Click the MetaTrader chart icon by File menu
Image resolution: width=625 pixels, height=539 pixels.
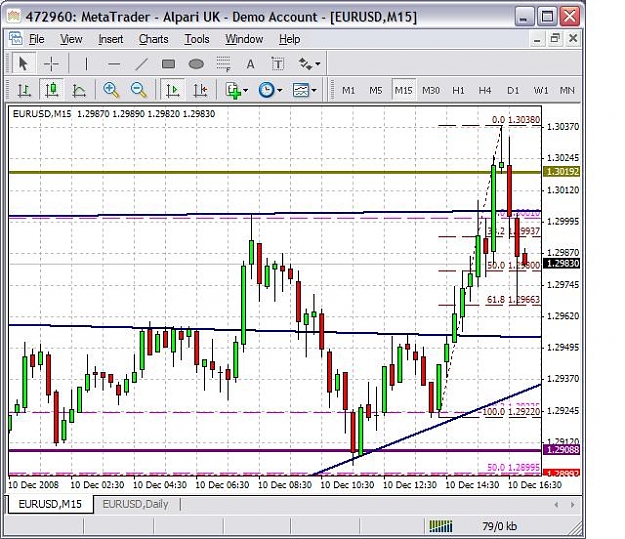tap(16, 39)
